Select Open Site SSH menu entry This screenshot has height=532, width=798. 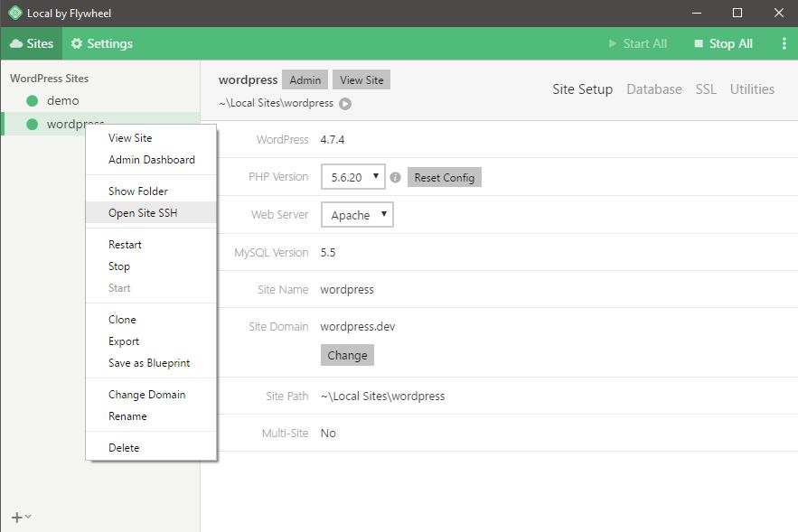(151, 212)
